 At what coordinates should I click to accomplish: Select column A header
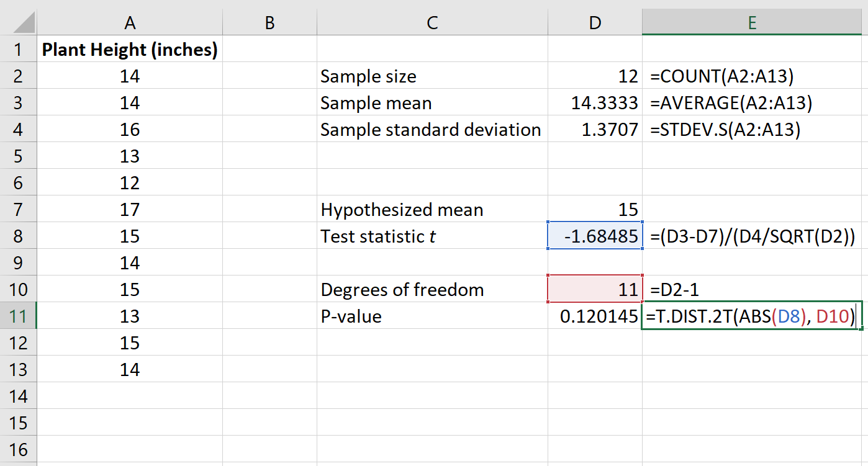click(x=130, y=23)
